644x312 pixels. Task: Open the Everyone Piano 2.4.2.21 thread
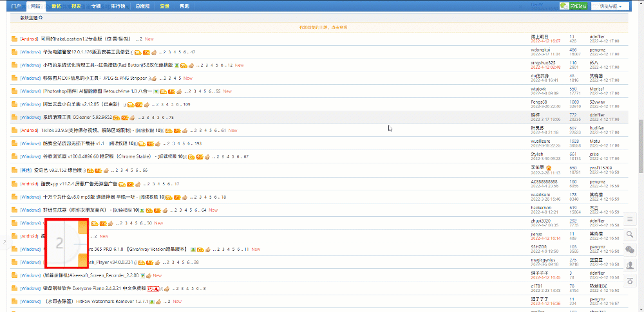click(x=95, y=288)
